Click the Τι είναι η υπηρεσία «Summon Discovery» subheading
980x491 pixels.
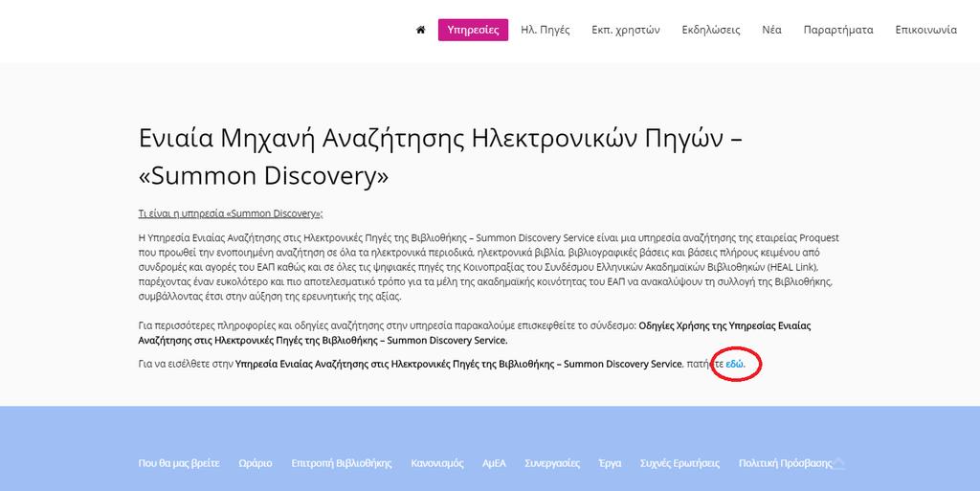pyautogui.click(x=230, y=213)
